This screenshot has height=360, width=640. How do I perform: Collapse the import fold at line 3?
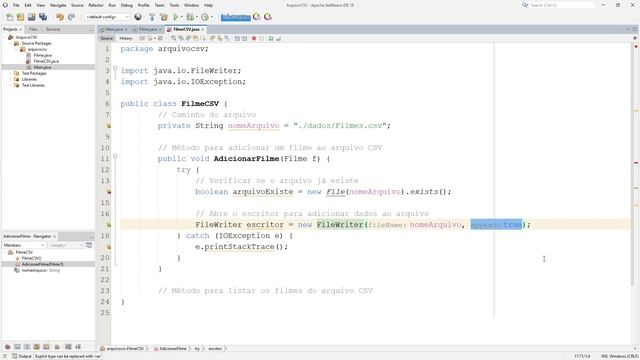[x=115, y=69]
